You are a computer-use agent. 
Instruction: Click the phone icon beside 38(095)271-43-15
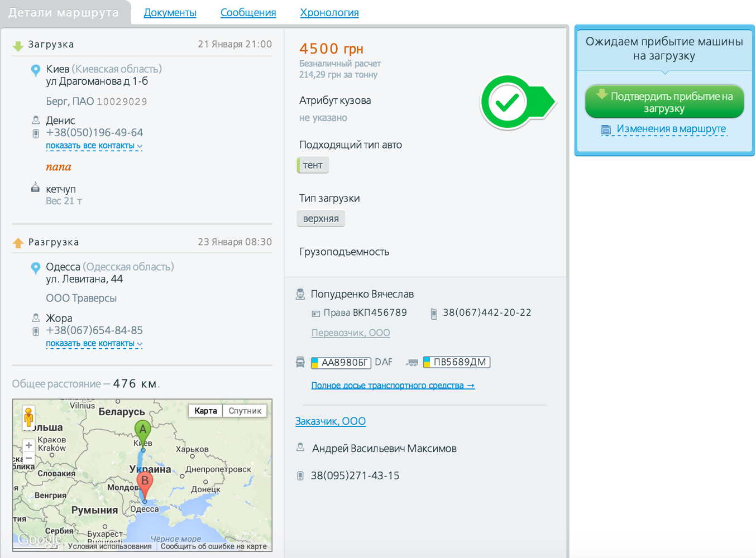tap(300, 476)
